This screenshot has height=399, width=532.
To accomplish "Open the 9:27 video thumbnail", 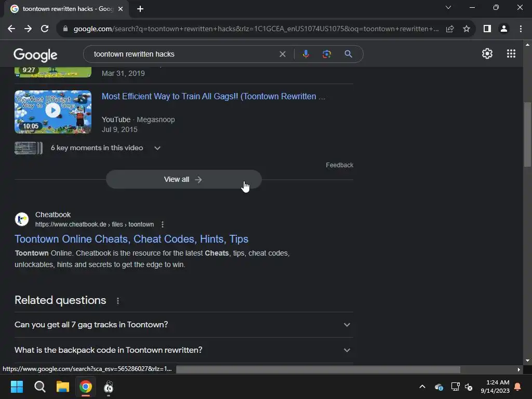I will click(53, 72).
